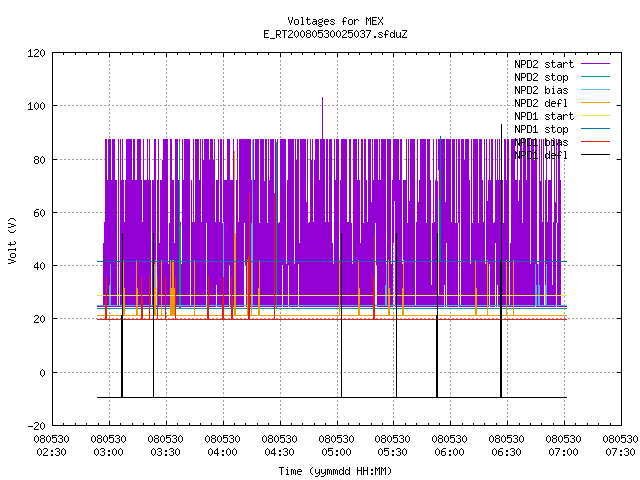This screenshot has width=640, height=480.
Task: Click the 'NPD2 stop' legend label
Action: point(541,77)
